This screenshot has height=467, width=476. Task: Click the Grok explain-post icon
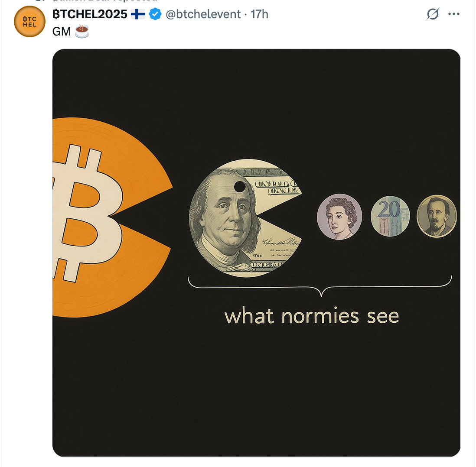coord(432,14)
